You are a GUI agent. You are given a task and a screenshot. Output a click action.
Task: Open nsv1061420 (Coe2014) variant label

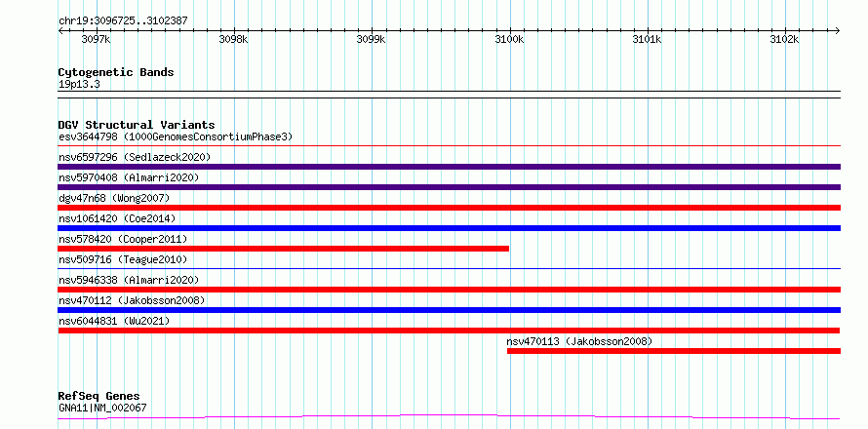coord(117,218)
